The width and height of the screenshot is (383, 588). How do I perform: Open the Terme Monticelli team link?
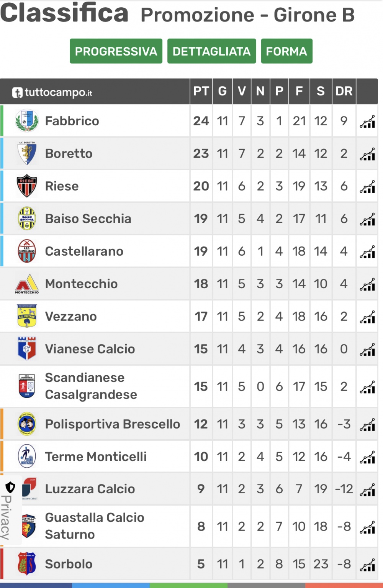coord(96,457)
